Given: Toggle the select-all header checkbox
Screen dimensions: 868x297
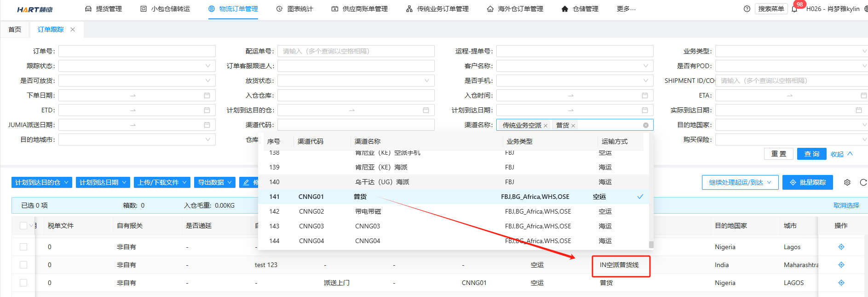Looking at the screenshot, I should pyautogui.click(x=23, y=226).
